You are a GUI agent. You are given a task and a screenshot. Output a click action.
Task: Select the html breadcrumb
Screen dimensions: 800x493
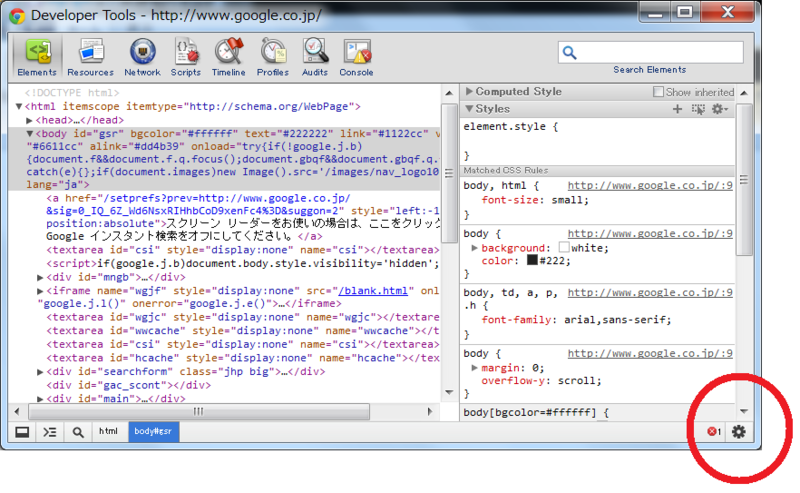pyautogui.click(x=108, y=432)
